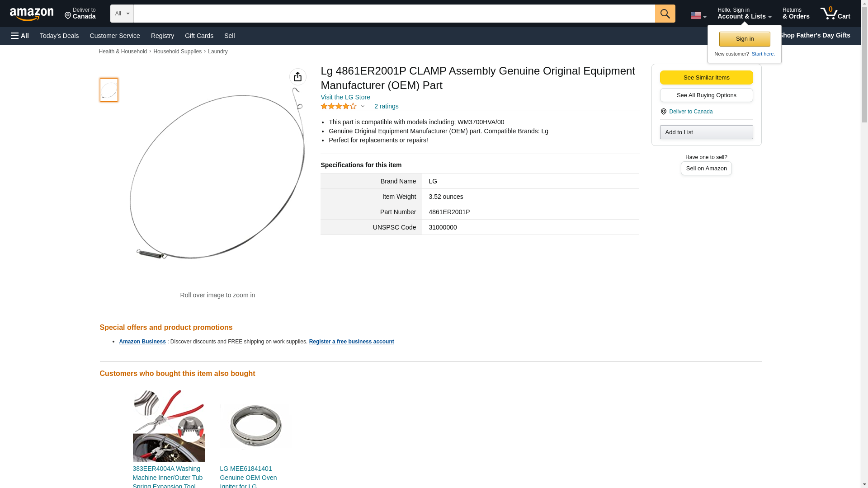The height and width of the screenshot is (488, 868).
Task: Open the shopping cart
Action: pos(835,14)
